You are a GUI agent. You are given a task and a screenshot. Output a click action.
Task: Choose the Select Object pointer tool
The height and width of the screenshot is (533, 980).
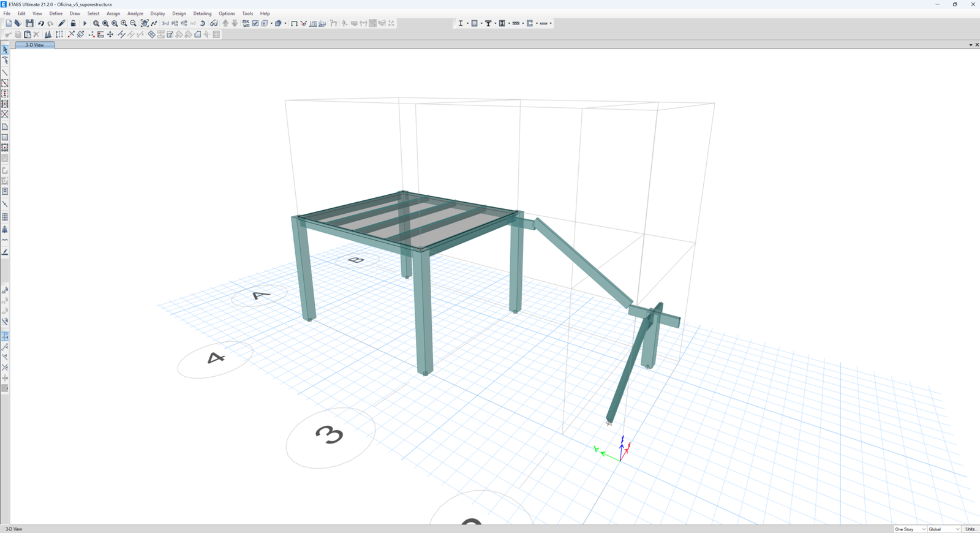[x=5, y=50]
